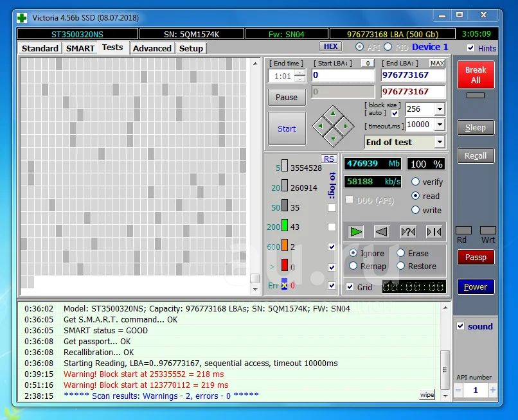Toggle log checkbox for Err blocks
This screenshot has width=518, height=420.
[x=332, y=285]
